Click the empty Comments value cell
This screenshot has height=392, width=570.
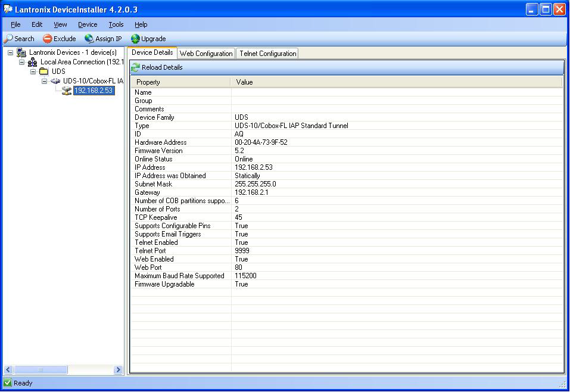[x=397, y=109]
